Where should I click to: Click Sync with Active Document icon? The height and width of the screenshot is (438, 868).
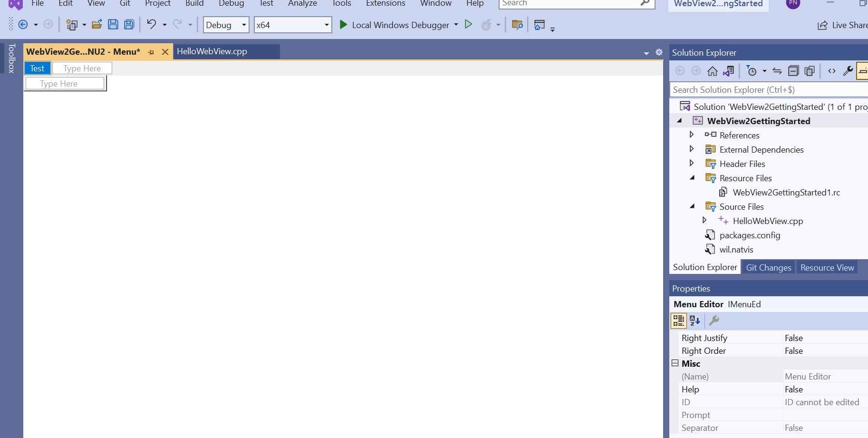pos(777,71)
